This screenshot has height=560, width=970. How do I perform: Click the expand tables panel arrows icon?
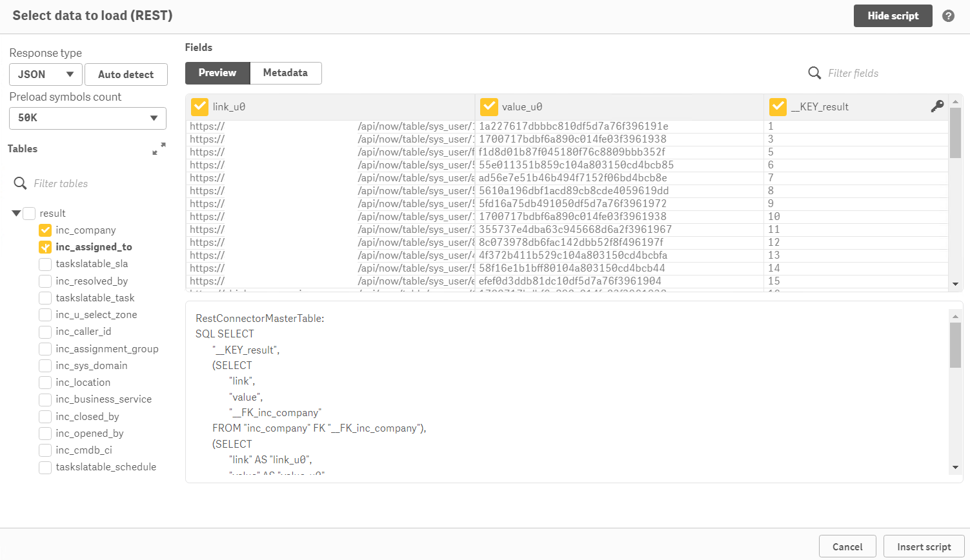[x=159, y=149]
